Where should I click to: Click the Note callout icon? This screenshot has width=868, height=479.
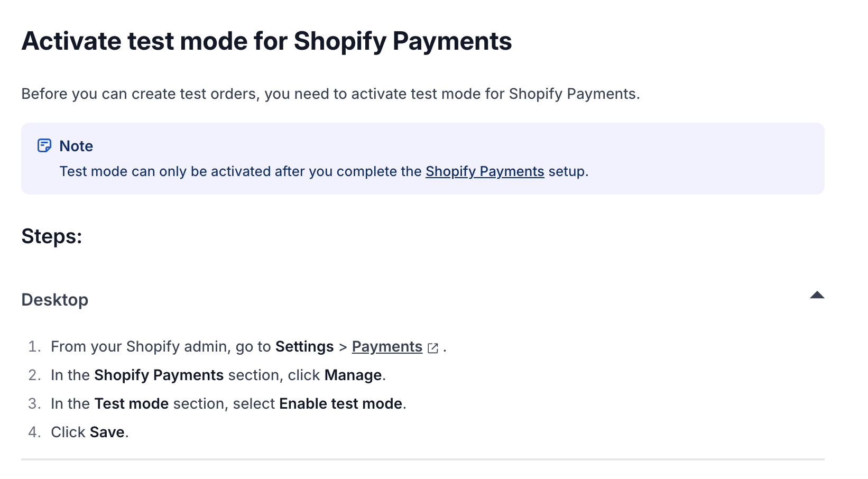(44, 145)
